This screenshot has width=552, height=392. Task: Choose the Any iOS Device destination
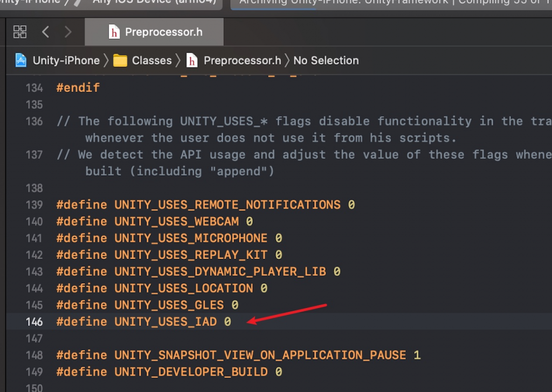click(151, 2)
